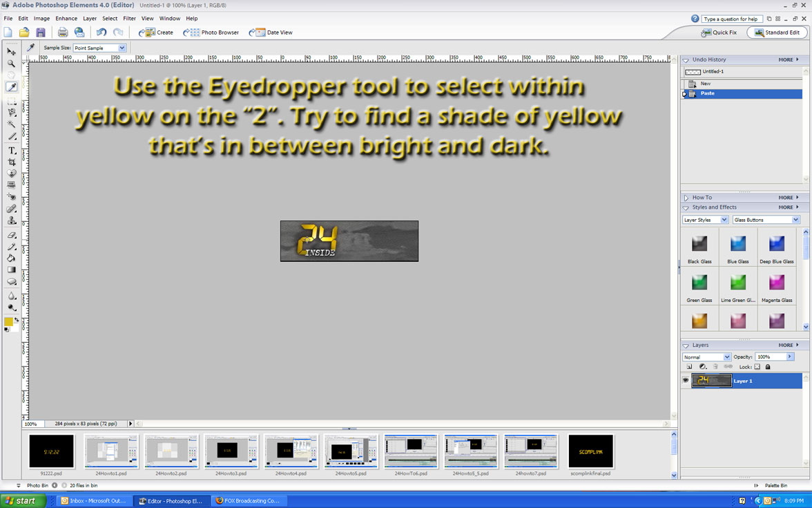Toggle lock transparent pixels

[x=757, y=366]
